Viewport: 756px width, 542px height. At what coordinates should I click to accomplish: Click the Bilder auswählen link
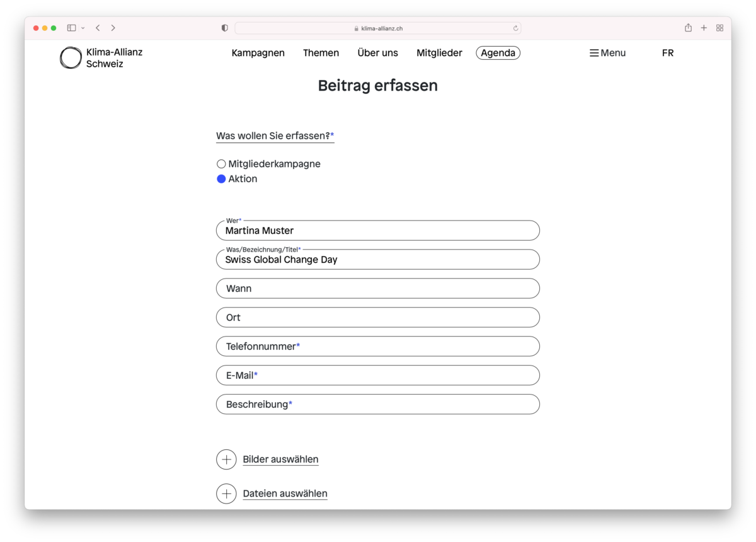click(x=280, y=459)
